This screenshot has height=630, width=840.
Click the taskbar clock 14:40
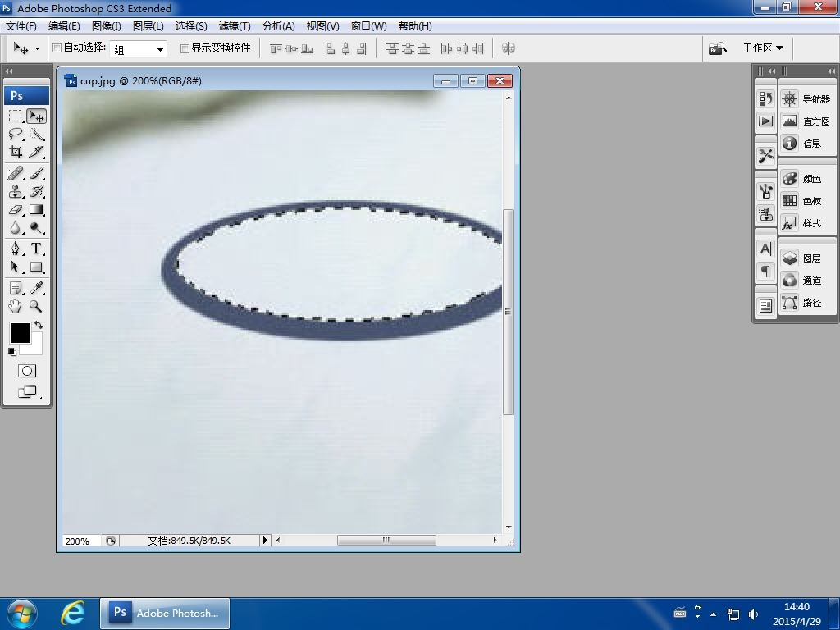pos(797,607)
